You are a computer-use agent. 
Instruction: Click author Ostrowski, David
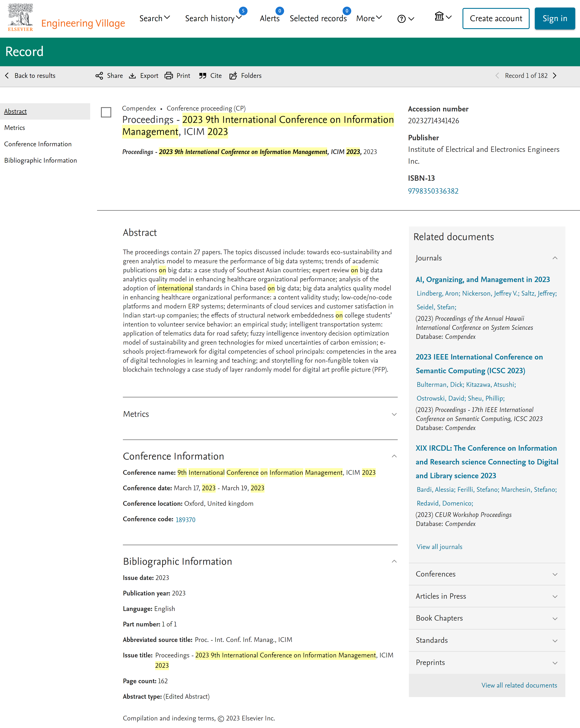point(441,398)
